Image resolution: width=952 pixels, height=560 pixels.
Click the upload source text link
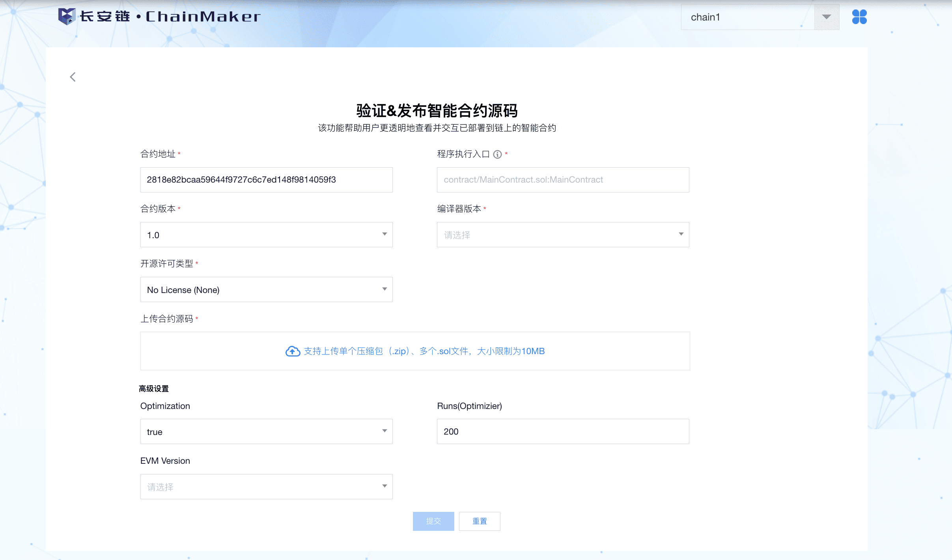tap(424, 351)
